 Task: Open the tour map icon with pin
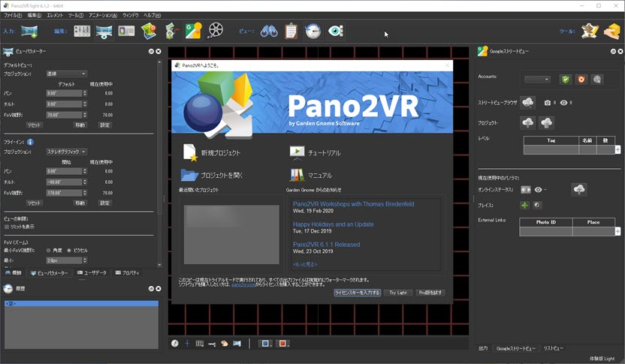click(149, 31)
